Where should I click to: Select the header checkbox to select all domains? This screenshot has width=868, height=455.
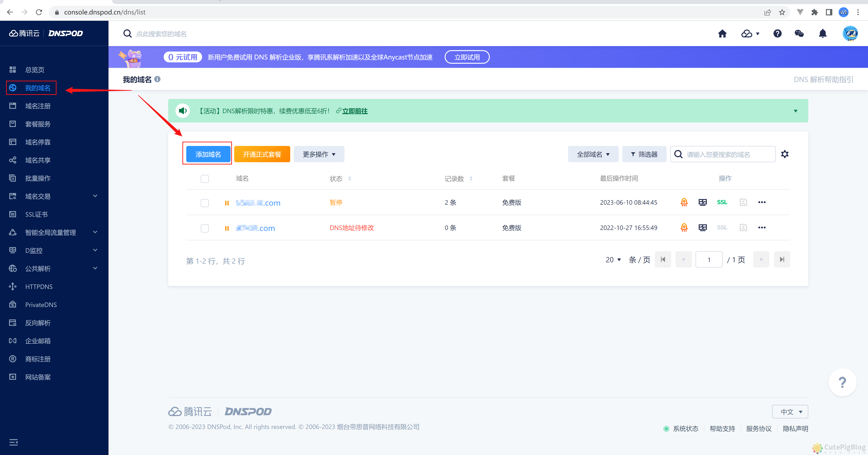pos(205,179)
